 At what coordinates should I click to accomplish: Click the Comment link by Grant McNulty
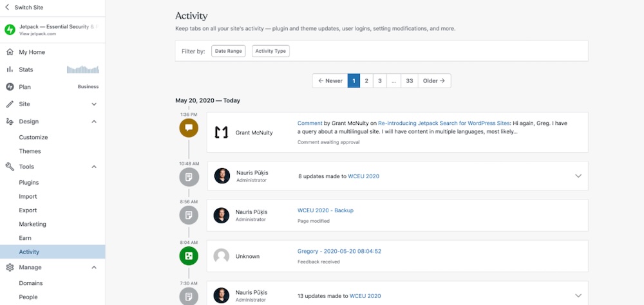click(310, 123)
